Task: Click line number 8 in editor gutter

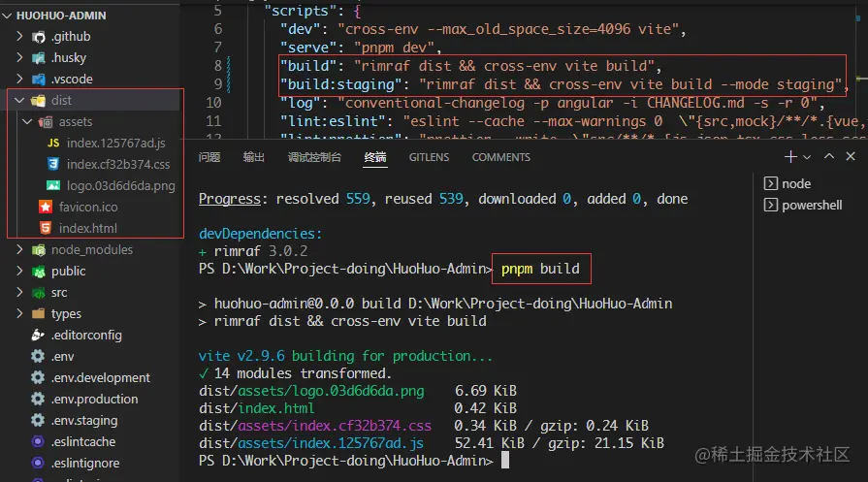Action: pos(218,66)
